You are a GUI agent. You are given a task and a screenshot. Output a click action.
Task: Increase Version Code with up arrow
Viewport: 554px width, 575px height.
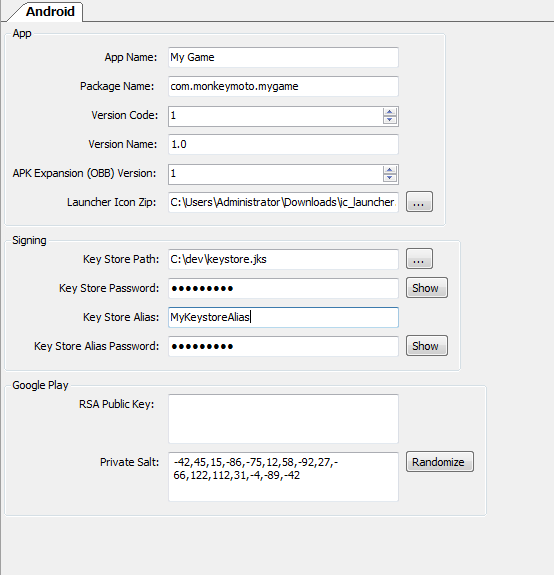(x=390, y=112)
